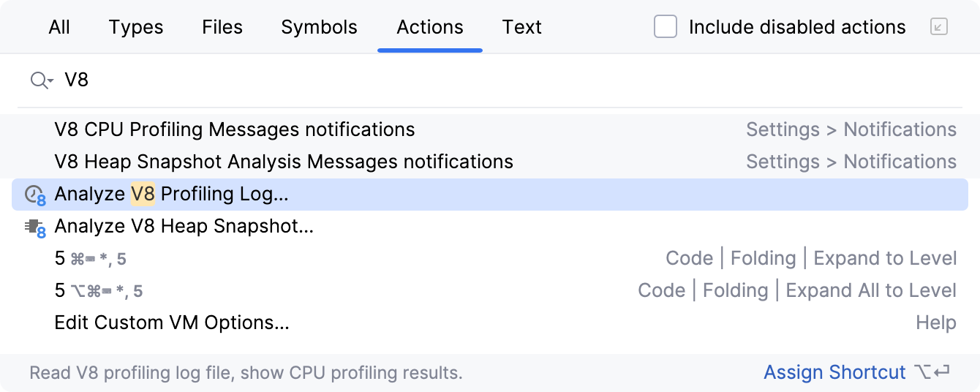Click the Assign Shortcut link
Viewport: 980px width, 392px height.
[834, 372]
